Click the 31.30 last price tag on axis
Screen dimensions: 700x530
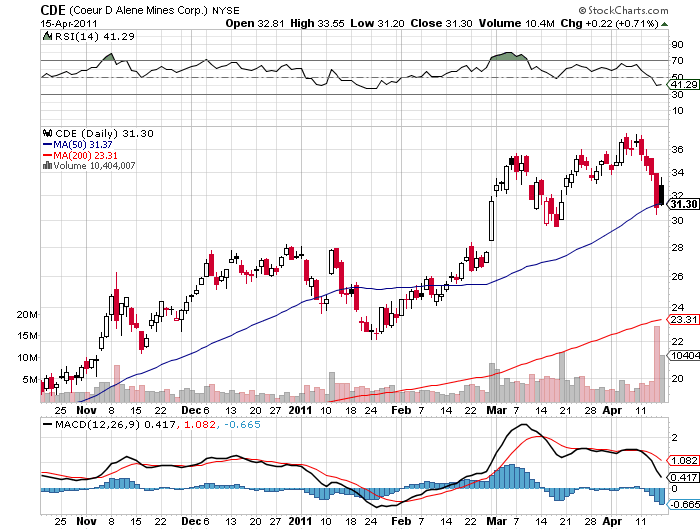pos(683,204)
